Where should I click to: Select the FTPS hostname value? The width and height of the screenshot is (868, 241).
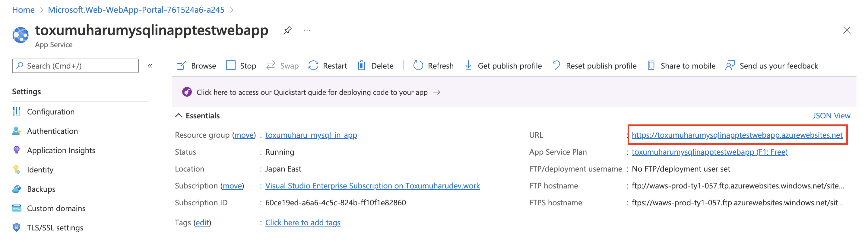[x=738, y=203]
